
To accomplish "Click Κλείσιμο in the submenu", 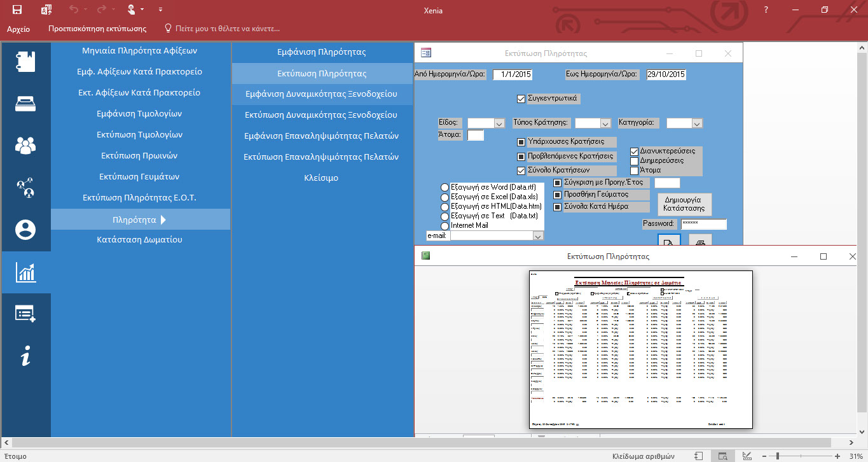I will pyautogui.click(x=322, y=178).
